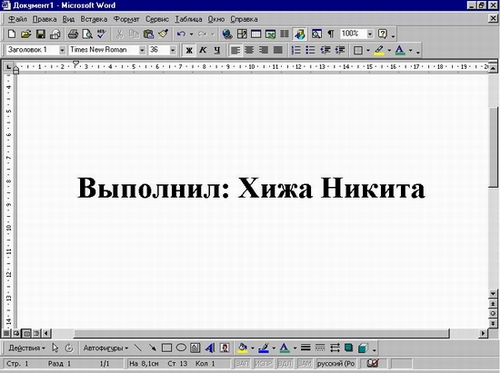500x373 pixels.
Task: Justify the text alignment
Action: pyautogui.click(x=278, y=50)
